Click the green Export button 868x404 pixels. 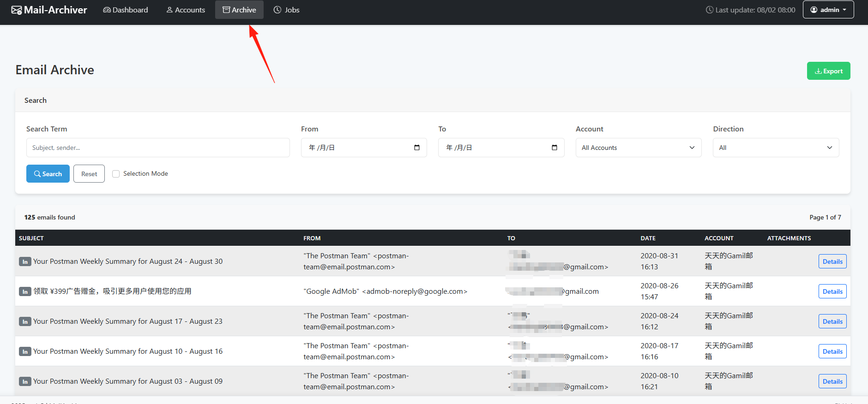pyautogui.click(x=829, y=71)
